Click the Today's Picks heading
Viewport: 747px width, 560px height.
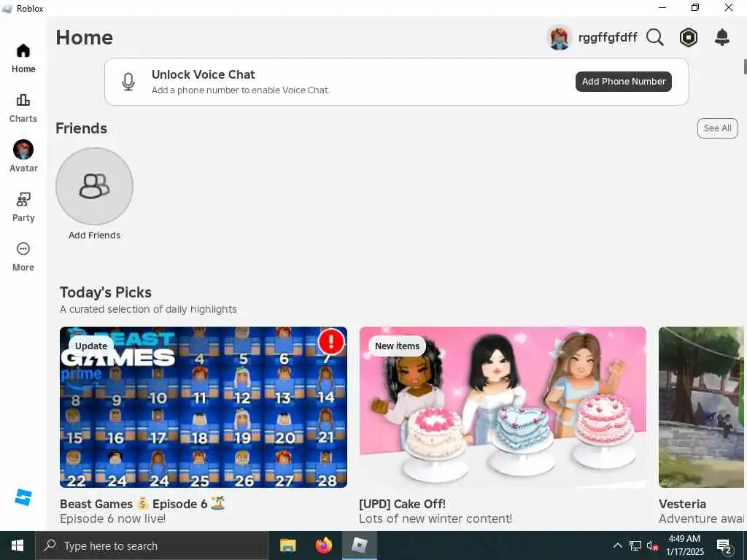106,292
